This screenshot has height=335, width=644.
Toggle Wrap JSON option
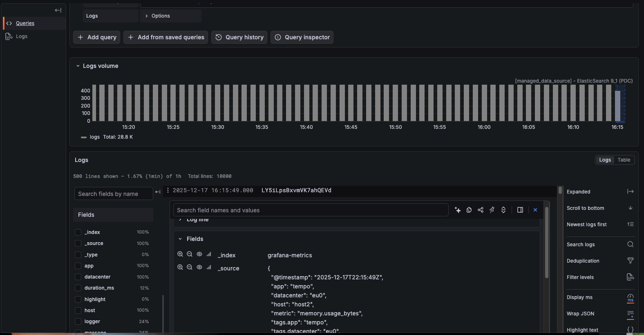pyautogui.click(x=631, y=314)
